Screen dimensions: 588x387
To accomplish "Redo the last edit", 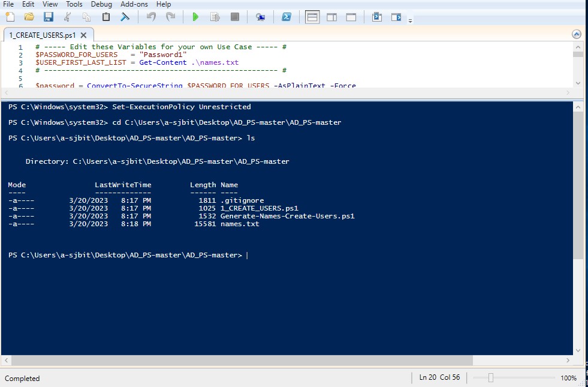I will (x=171, y=17).
